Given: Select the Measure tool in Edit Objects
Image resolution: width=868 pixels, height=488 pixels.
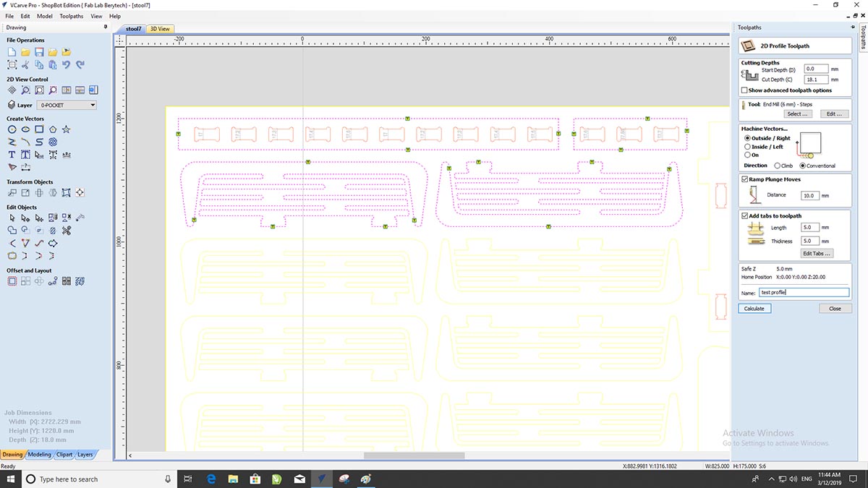Looking at the screenshot, I should (x=80, y=218).
